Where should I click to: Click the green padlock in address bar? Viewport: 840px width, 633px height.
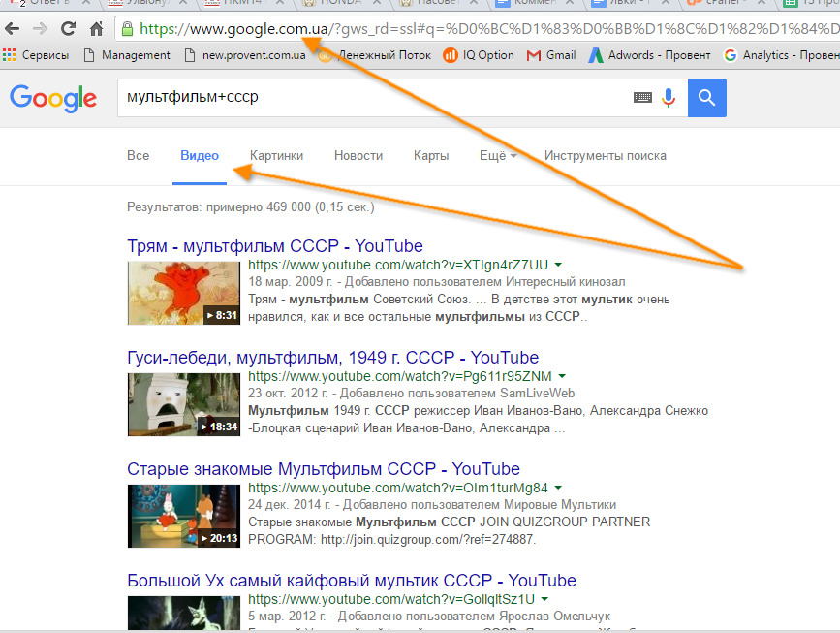(x=127, y=28)
